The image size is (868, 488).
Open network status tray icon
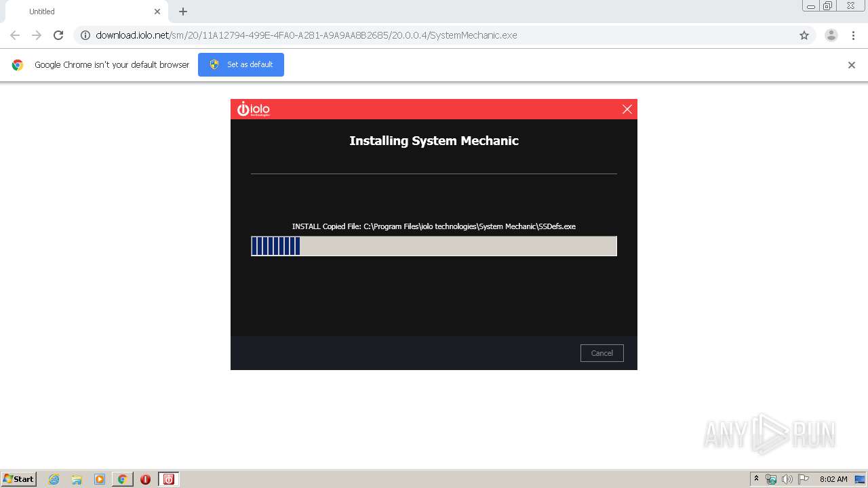coord(771,479)
